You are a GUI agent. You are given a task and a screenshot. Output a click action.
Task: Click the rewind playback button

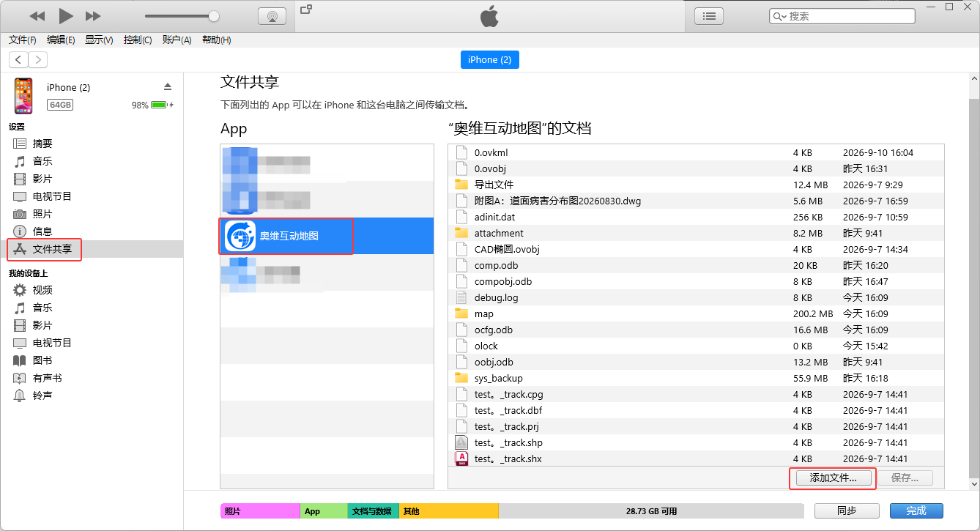click(37, 16)
